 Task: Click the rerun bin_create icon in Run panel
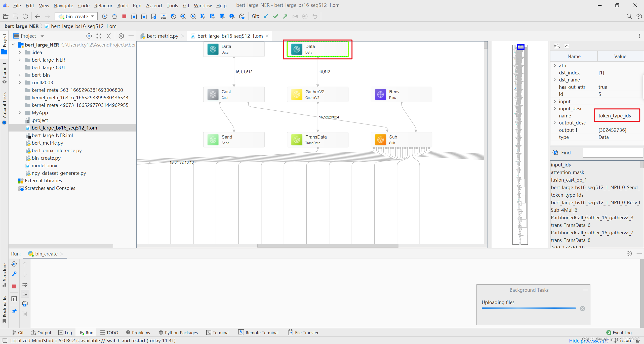14,264
